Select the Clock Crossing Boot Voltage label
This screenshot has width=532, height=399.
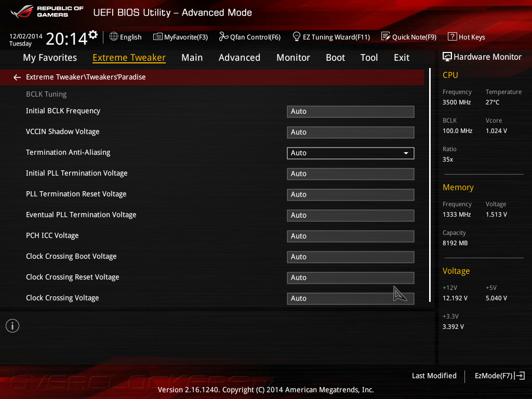[x=71, y=256]
